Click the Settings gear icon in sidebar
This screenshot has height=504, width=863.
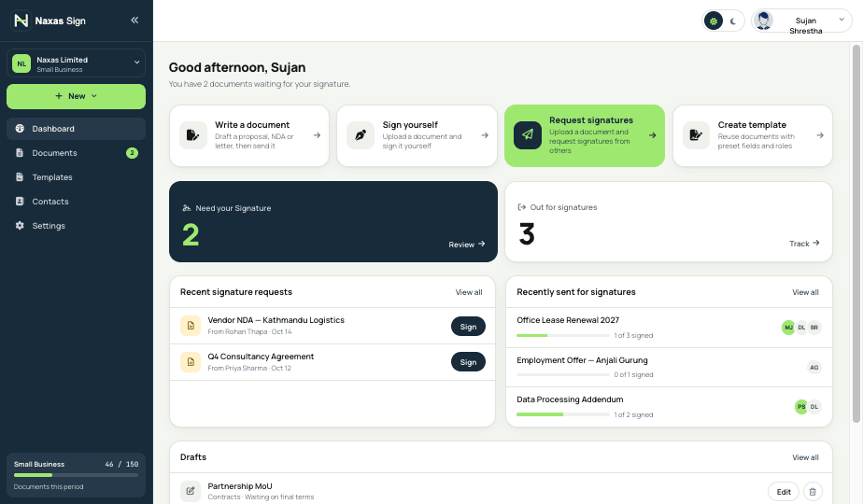point(20,226)
